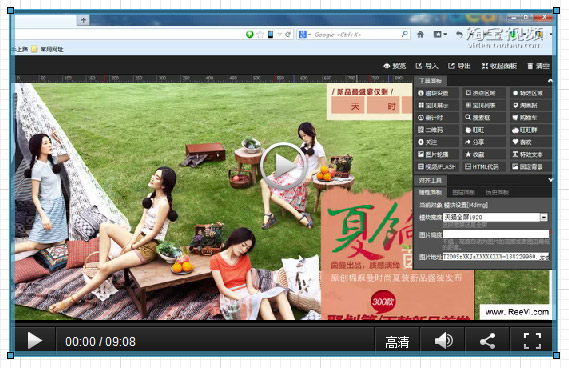Screen dimensions: 569x368
Task: Select the 分享 share arrow tool
Action: coord(483,142)
